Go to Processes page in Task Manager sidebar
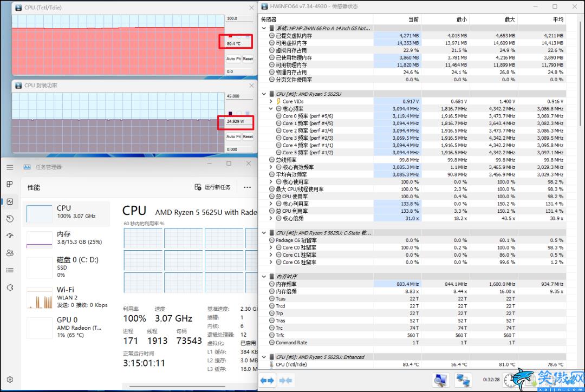This screenshot has height=392, width=585. (10, 184)
